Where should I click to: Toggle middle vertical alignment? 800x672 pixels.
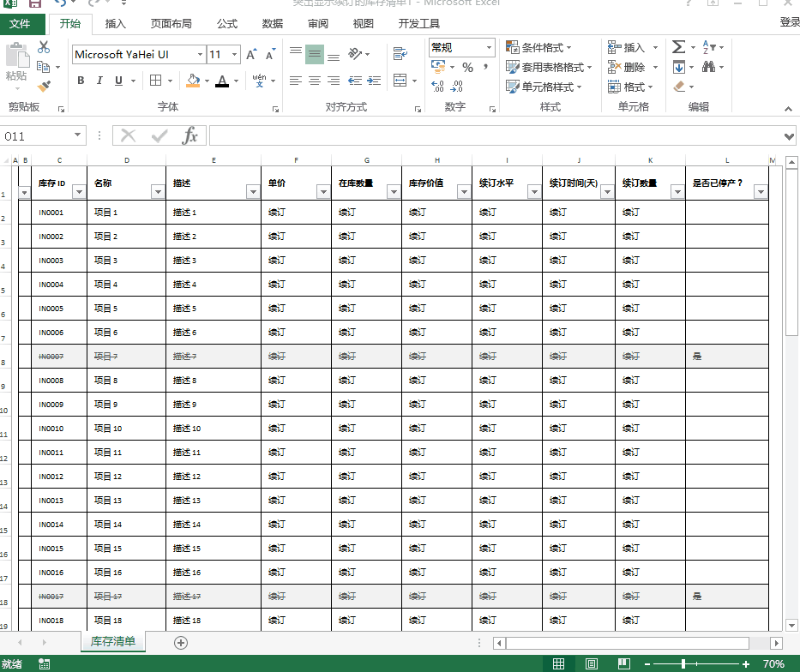click(x=315, y=54)
